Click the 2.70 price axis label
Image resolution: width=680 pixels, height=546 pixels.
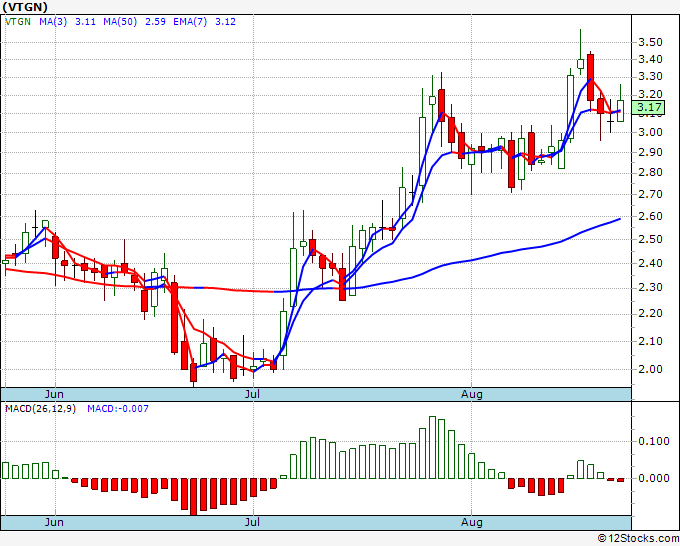pyautogui.click(x=651, y=194)
